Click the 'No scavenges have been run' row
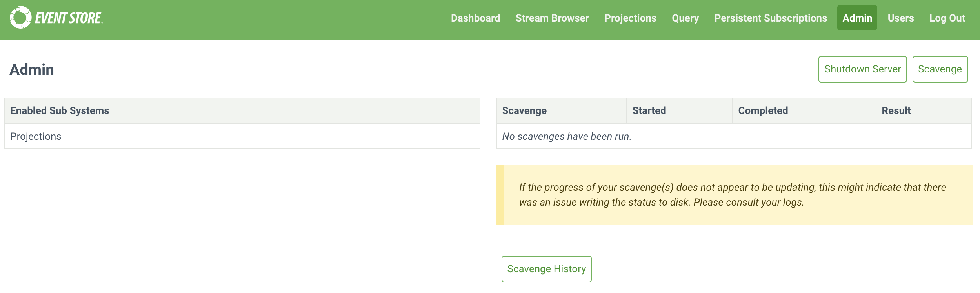Viewport: 980px width, 293px height. pos(566,136)
